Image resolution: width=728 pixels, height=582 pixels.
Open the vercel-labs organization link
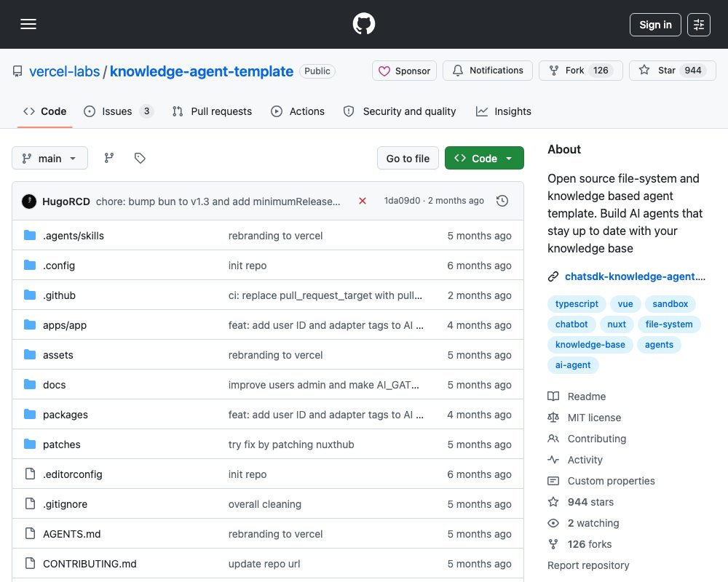[65, 71]
